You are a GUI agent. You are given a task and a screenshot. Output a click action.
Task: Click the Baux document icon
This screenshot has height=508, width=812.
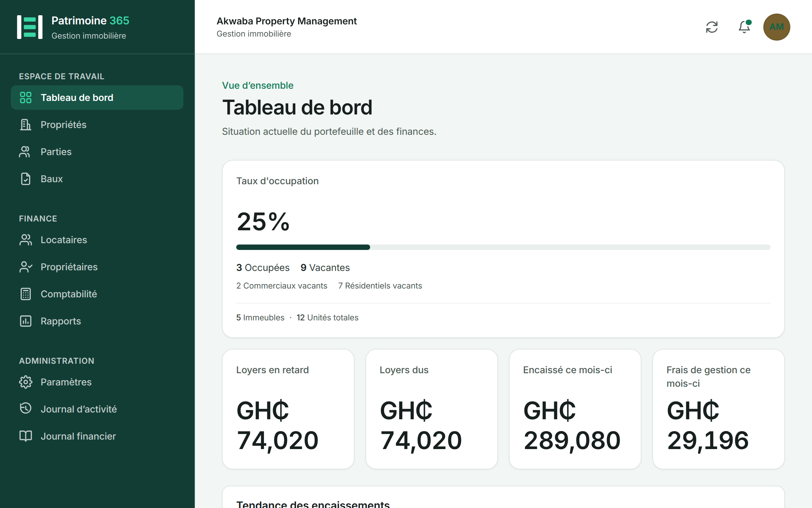(x=26, y=179)
